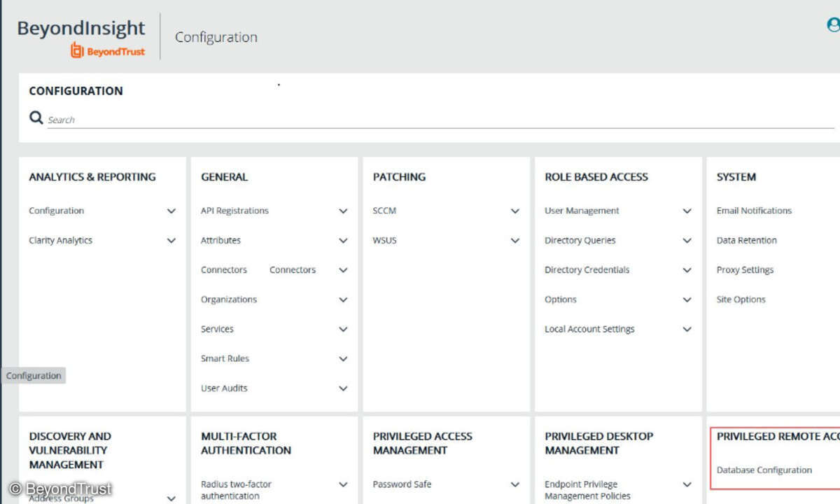This screenshot has width=840, height=504.
Task: Expand Directory Credentials chevron
Action: [687, 269]
